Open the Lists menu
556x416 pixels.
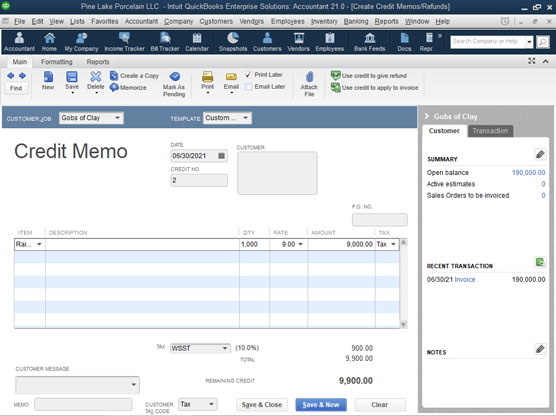click(77, 21)
